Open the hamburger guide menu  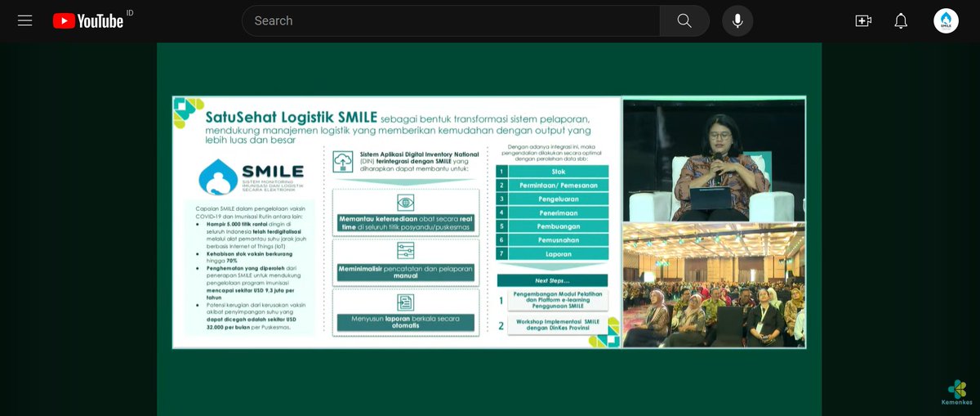point(24,20)
